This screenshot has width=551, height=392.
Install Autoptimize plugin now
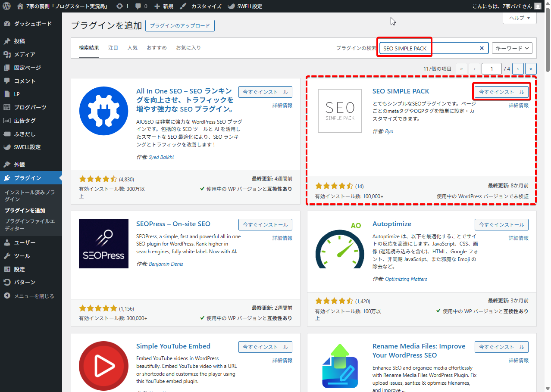(x=501, y=224)
